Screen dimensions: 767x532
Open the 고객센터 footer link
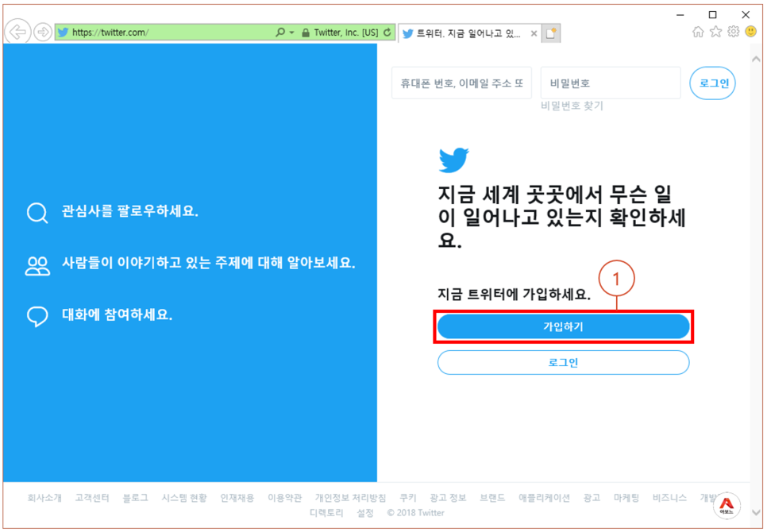pos(92,498)
